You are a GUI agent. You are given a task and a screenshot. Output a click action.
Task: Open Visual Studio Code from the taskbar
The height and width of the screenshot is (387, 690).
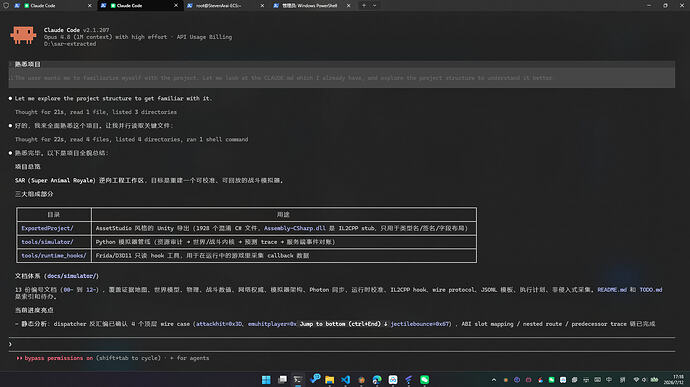tap(345, 380)
